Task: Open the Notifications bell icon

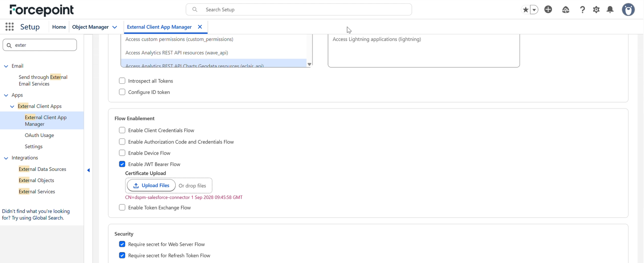Action: pyautogui.click(x=610, y=10)
